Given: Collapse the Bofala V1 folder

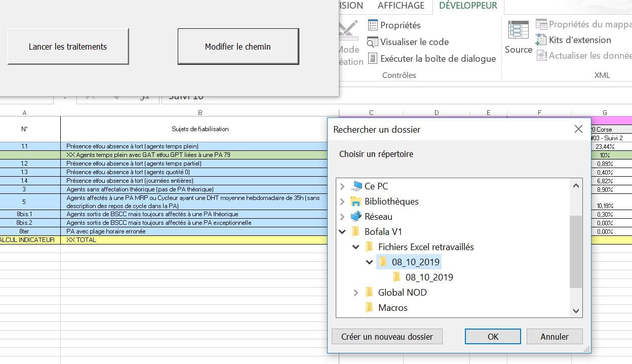Looking at the screenshot, I should click(x=342, y=232).
